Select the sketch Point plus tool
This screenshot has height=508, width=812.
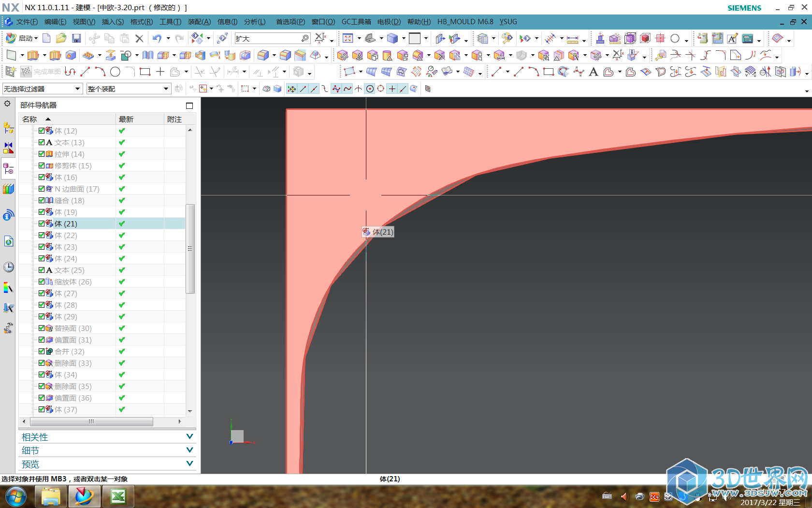coord(160,72)
